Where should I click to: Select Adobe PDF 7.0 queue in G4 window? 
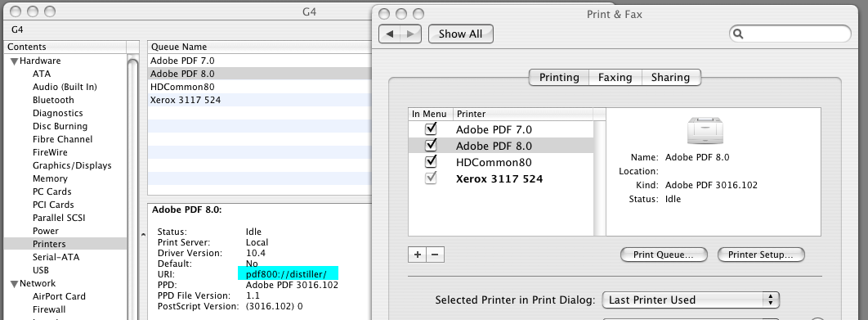[x=259, y=61]
